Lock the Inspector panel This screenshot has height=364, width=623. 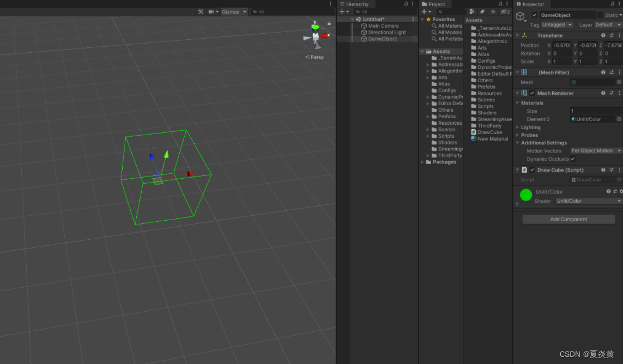pos(612,4)
